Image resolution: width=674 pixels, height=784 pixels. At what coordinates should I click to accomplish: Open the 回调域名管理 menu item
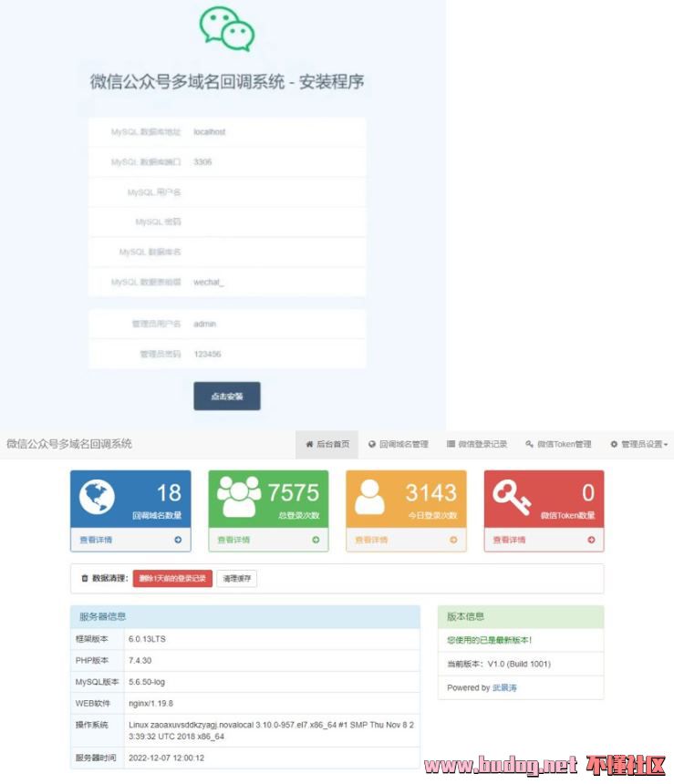398,444
